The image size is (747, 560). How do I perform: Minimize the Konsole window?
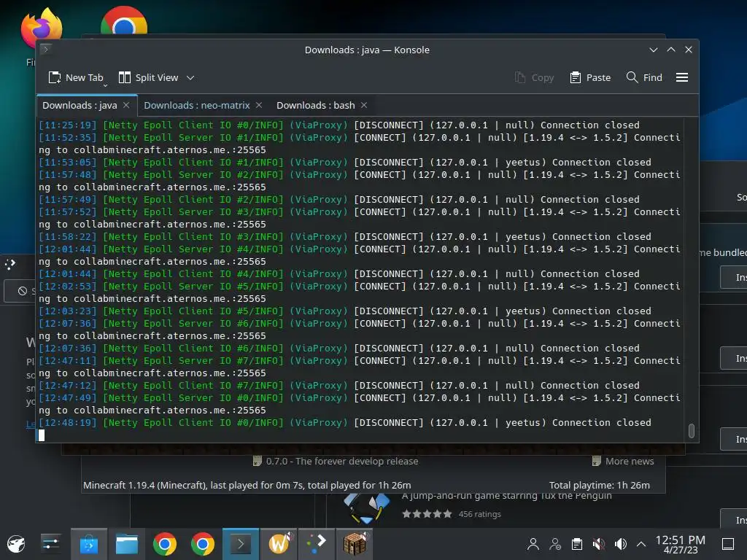(x=654, y=50)
